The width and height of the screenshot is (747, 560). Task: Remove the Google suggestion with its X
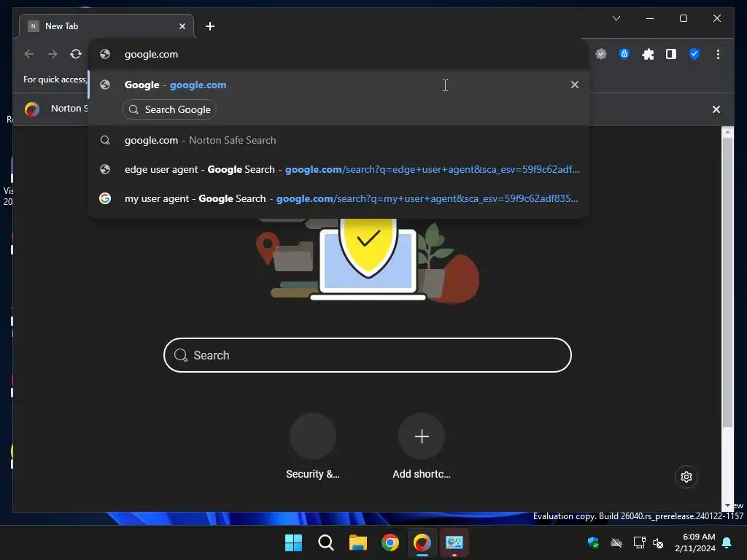pyautogui.click(x=575, y=85)
